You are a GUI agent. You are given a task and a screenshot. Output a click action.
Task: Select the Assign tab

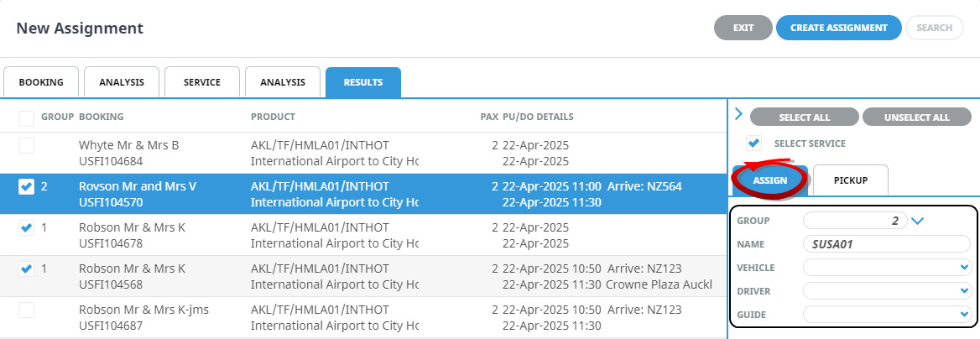click(769, 180)
